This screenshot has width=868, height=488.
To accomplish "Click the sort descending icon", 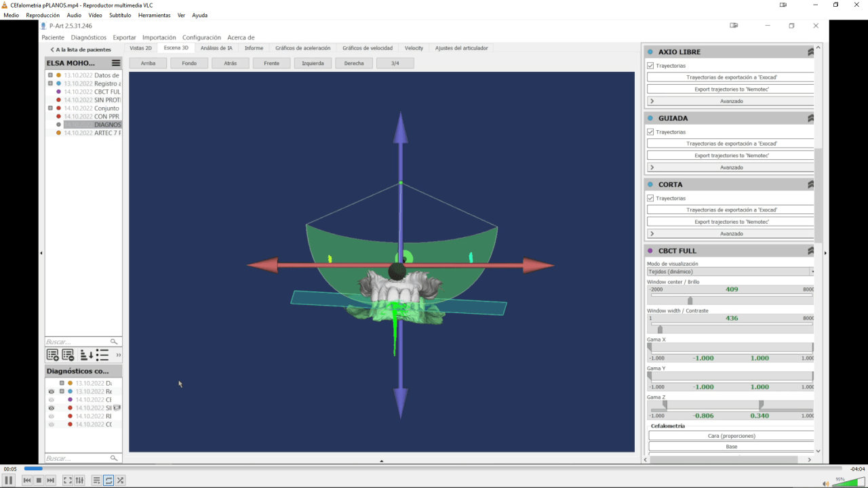I will 86,354.
